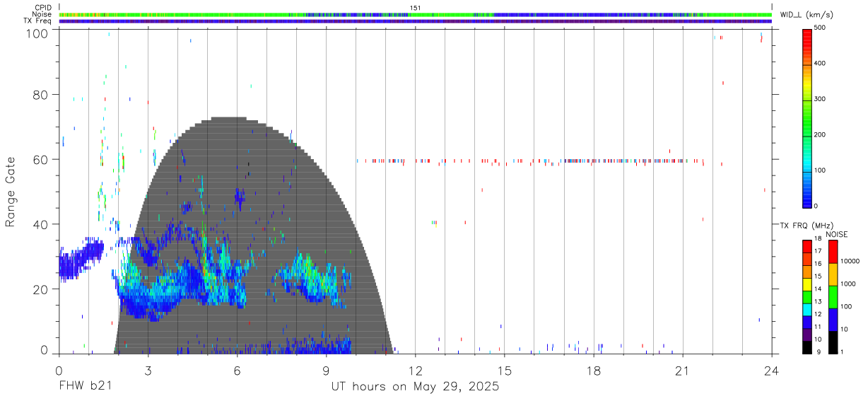
Task: Click the CPID label at top left
Action: (42, 8)
